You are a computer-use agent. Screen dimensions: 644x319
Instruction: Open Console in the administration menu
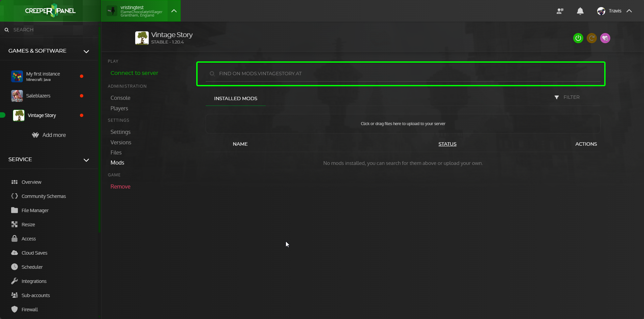120,98
